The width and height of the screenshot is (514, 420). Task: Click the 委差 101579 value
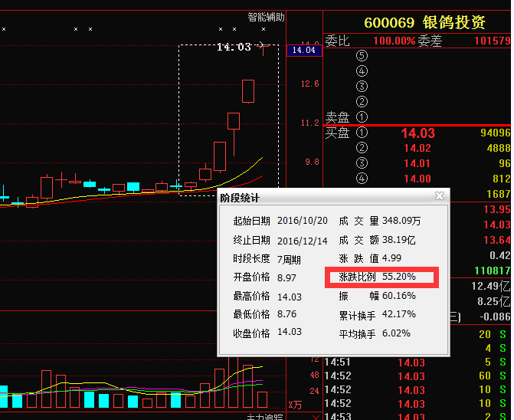point(492,41)
